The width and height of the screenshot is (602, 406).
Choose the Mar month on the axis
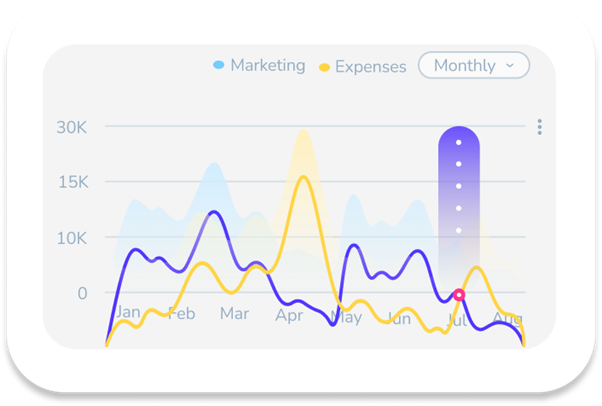coord(234,313)
